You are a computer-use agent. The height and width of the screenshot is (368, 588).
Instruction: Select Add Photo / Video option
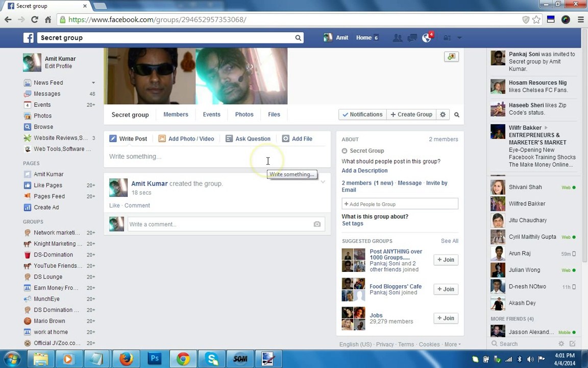[186, 139]
